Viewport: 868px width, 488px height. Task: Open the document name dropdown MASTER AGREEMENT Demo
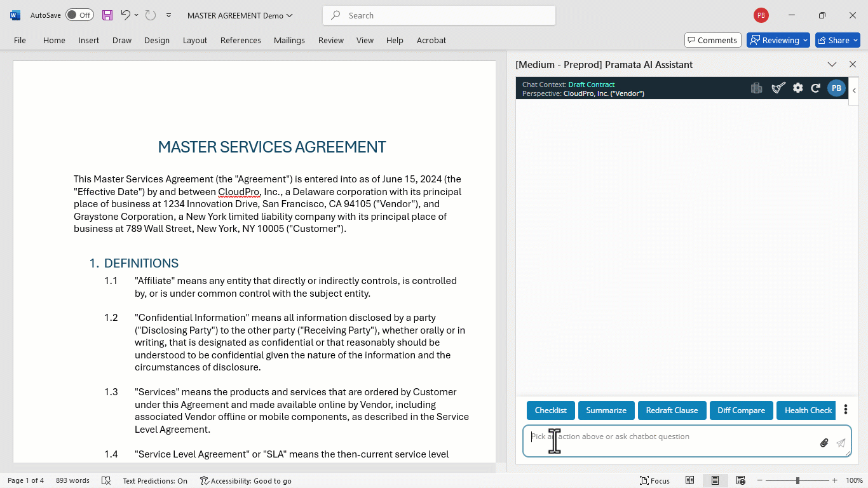click(x=240, y=15)
